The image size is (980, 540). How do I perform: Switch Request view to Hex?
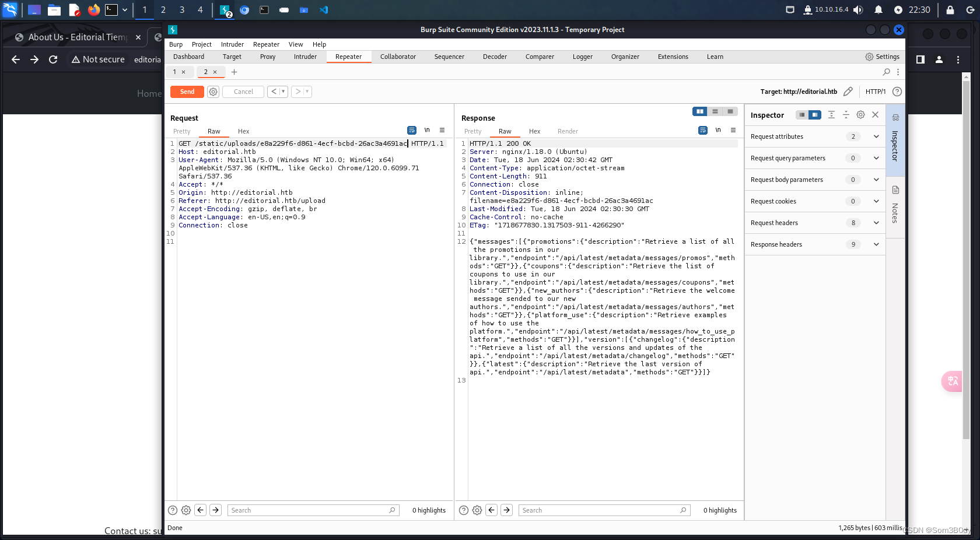[243, 131]
